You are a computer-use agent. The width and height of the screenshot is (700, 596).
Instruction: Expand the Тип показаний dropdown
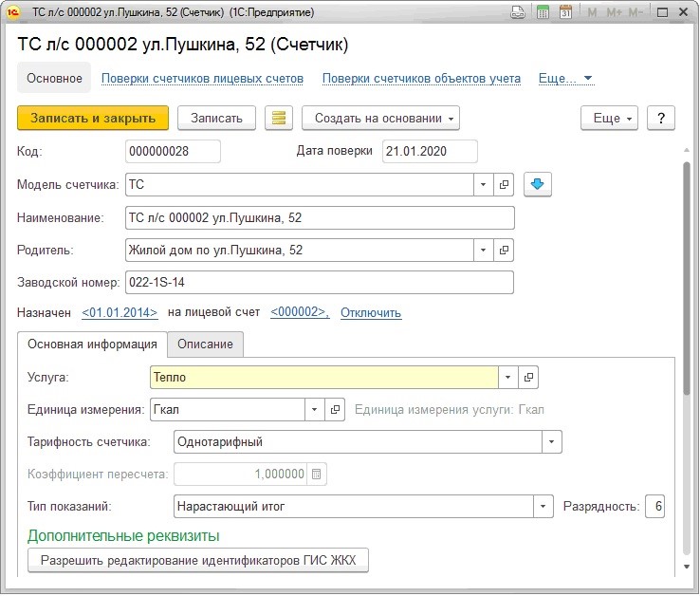coord(543,507)
